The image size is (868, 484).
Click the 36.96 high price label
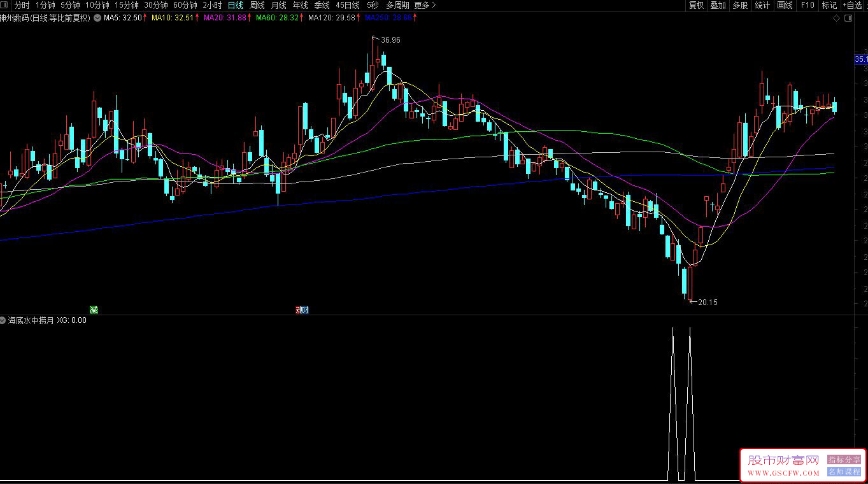390,40
